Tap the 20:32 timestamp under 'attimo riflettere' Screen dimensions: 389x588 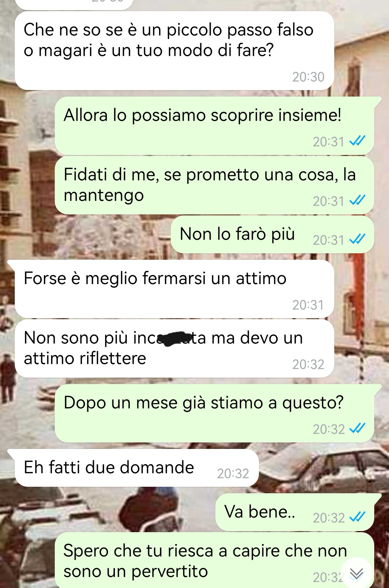pyautogui.click(x=308, y=365)
